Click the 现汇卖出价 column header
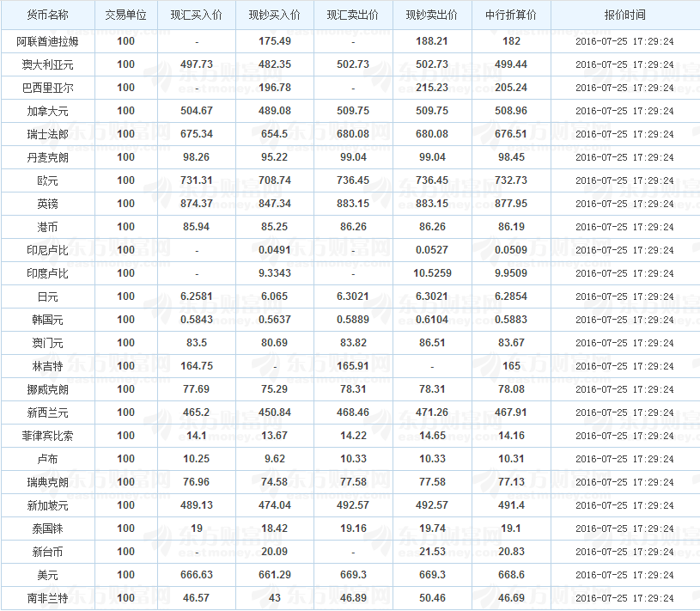The image size is (700, 611). [x=353, y=15]
